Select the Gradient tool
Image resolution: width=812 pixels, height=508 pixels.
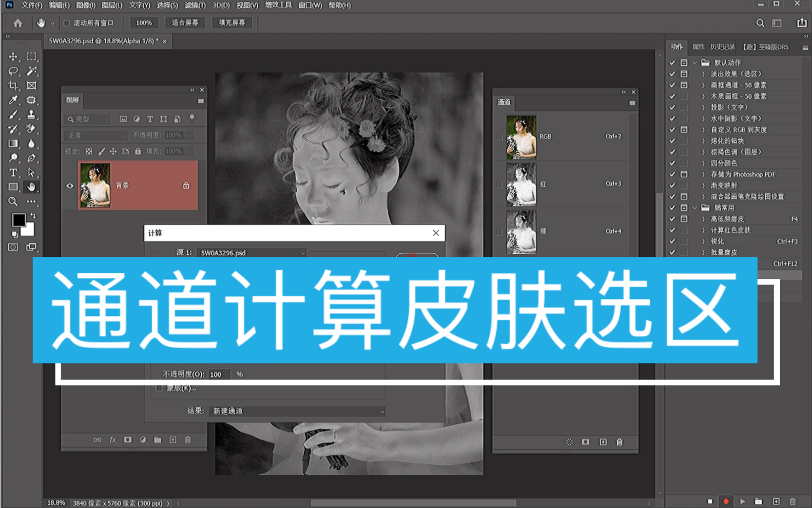click(x=13, y=144)
